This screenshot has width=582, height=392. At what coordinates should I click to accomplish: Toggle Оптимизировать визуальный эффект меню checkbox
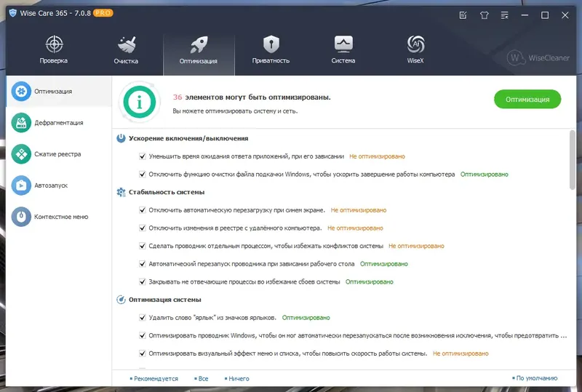click(142, 353)
